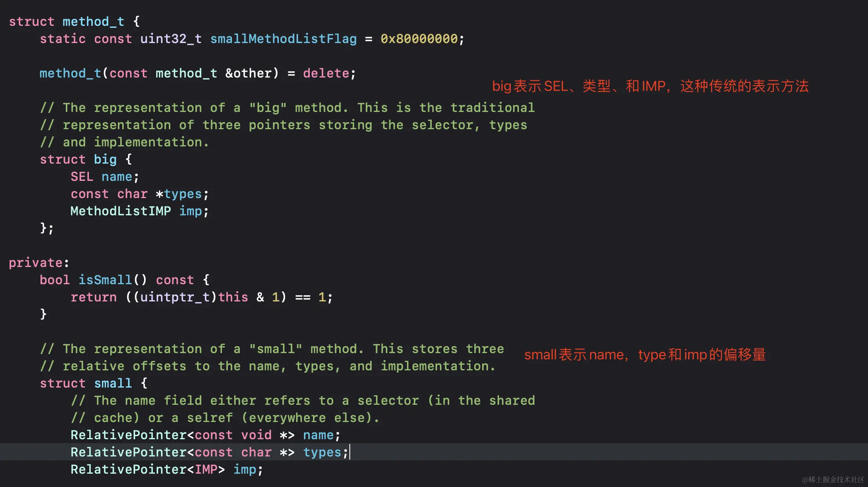Click the red big annotation text

(x=650, y=86)
